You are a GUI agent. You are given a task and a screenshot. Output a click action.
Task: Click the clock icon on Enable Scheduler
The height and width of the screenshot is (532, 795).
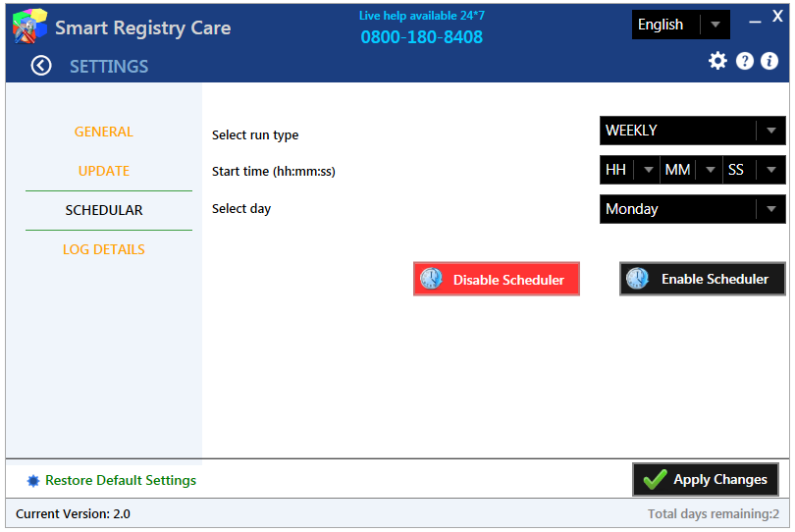click(637, 279)
